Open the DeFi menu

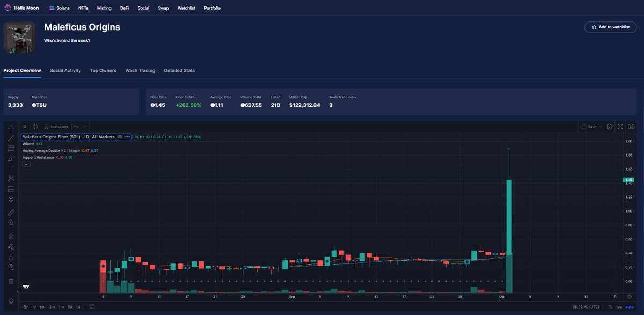click(x=125, y=8)
